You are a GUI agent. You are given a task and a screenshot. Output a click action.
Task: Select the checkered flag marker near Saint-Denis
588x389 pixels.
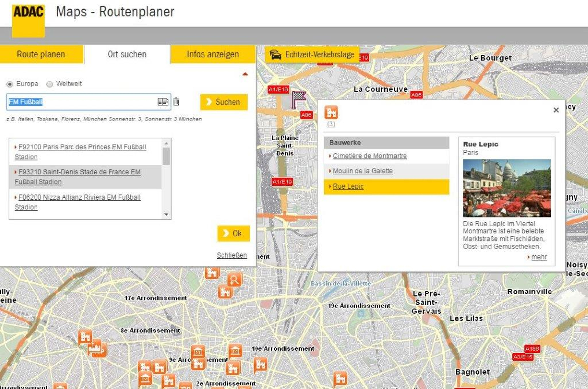pos(298,100)
